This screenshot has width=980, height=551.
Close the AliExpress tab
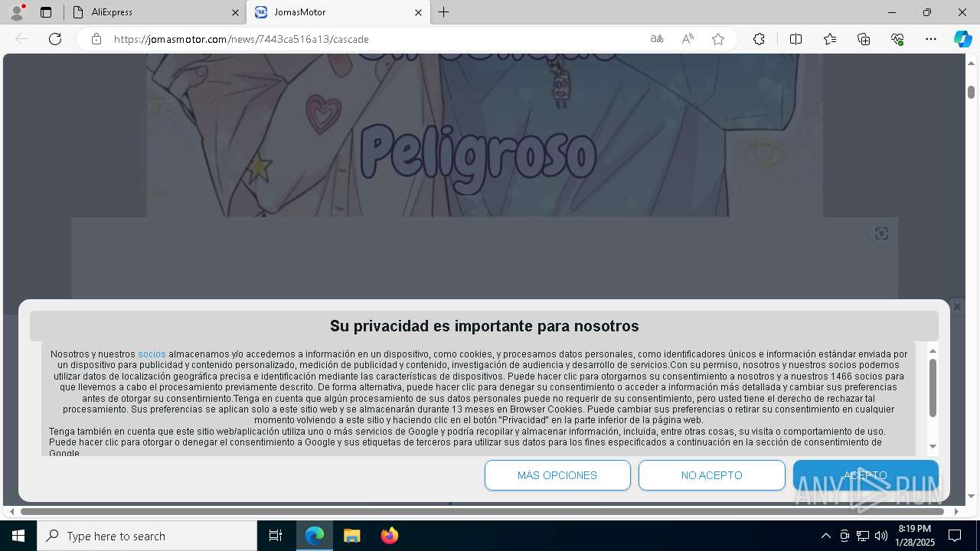coord(234,12)
